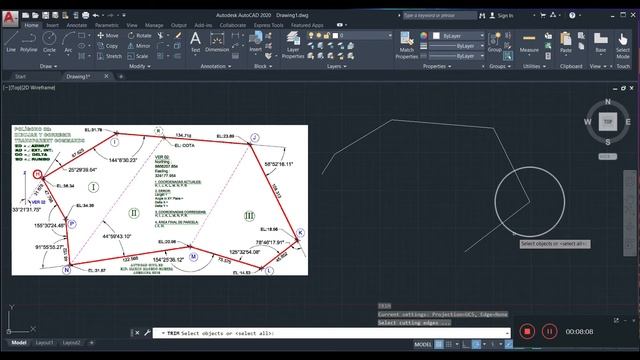Activate the Move command
Image resolution: width=640 pixels, height=360 pixels.
108,36
